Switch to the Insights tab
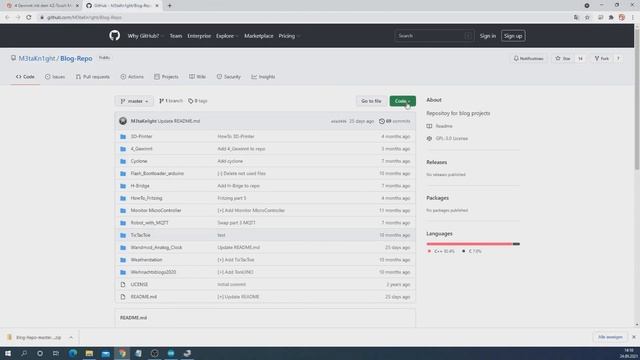 (263, 77)
